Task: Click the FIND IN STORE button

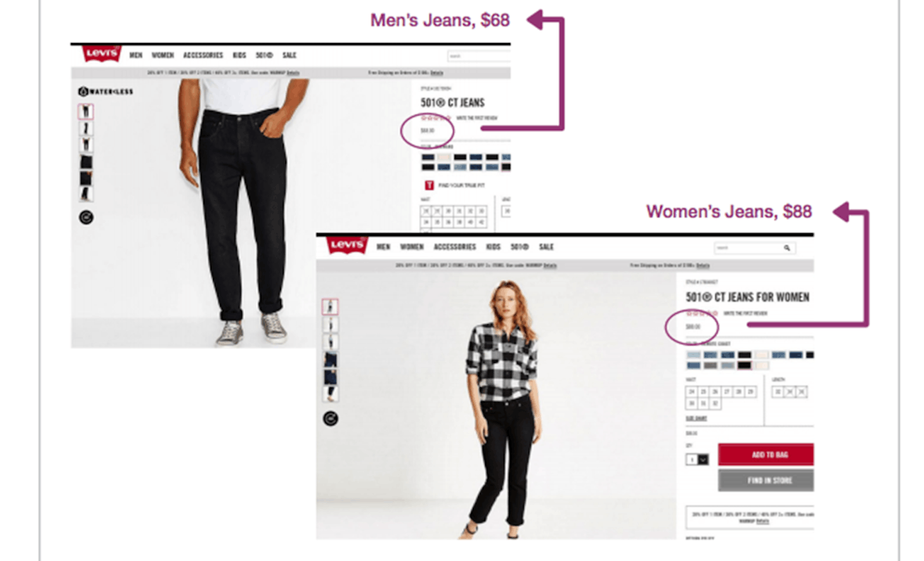Action: click(x=766, y=480)
